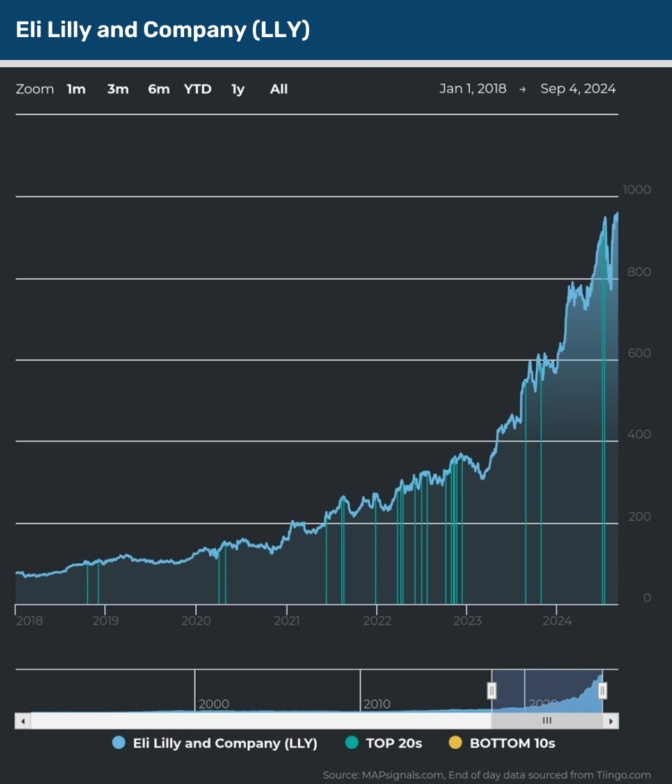672x784 pixels.
Task: Toggle the Eli Lilly and Company (LLY) series
Action: (x=215, y=743)
